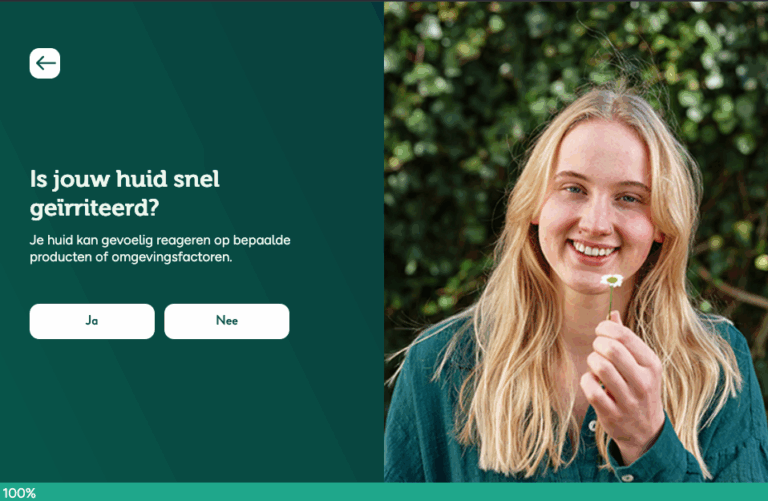Screen dimensions: 768x501
Task: Click the 100% progress percentage label
Action: click(19, 493)
